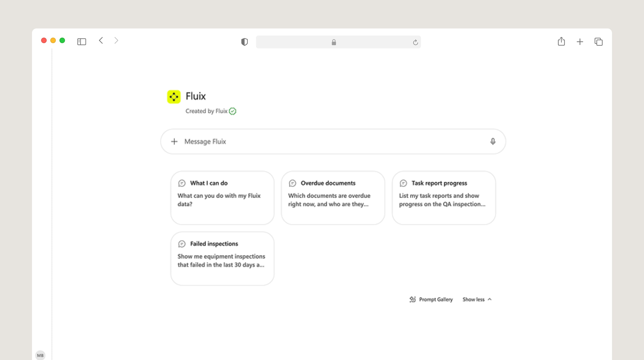Reload the page with the refresh icon
644x360 pixels.
[415, 42]
